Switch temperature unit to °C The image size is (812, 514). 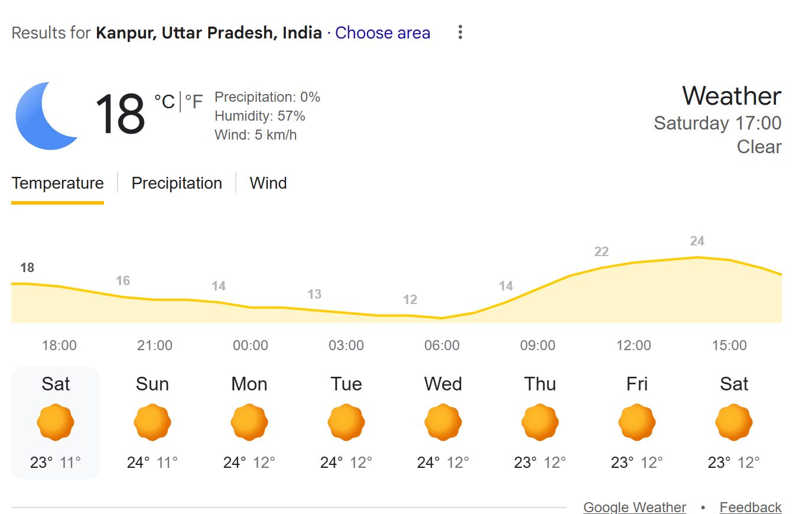point(164,102)
